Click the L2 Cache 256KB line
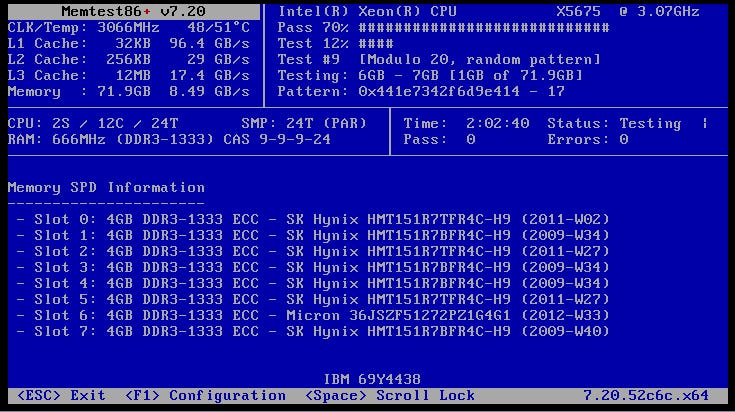The height and width of the screenshot is (412, 735). [x=128, y=60]
